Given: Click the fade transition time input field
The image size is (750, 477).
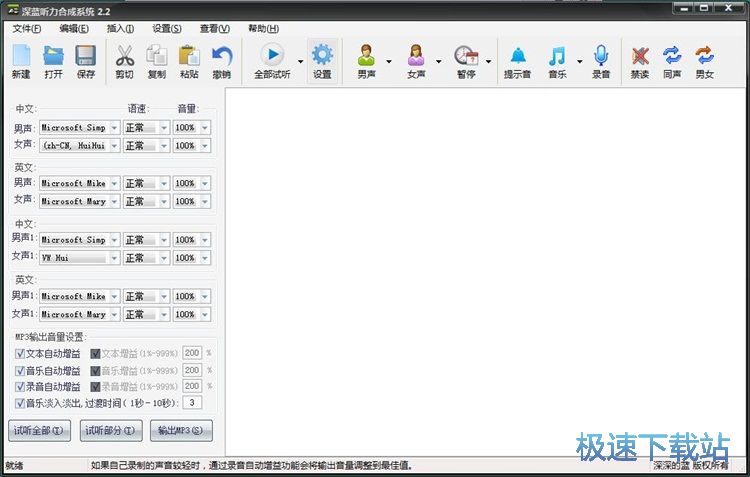Looking at the screenshot, I should 192,403.
